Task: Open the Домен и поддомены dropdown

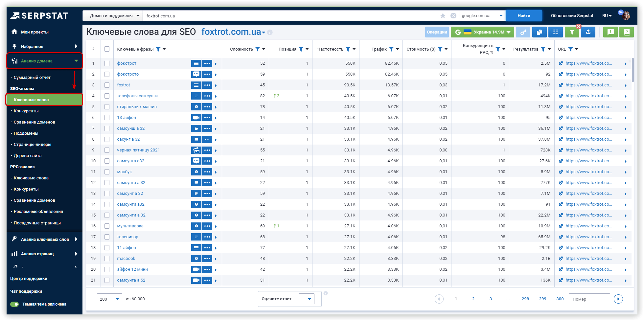Action: pos(113,16)
